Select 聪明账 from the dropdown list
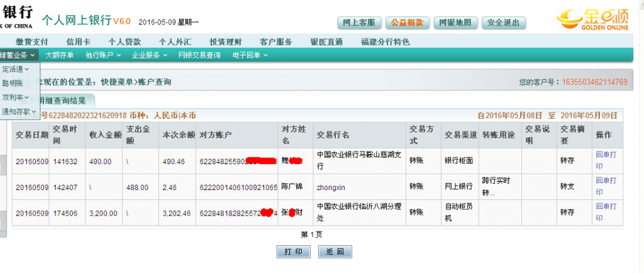Screen dimensions: 644x273 point(13,83)
